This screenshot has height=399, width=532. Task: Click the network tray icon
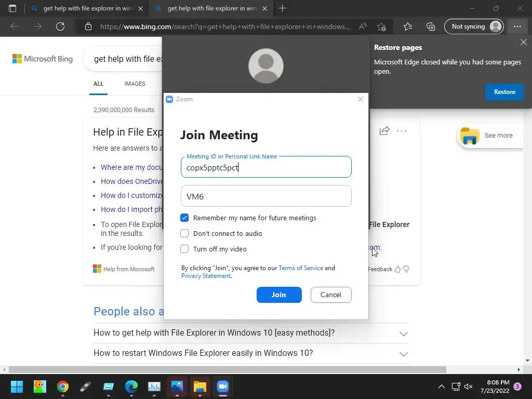[456, 387]
